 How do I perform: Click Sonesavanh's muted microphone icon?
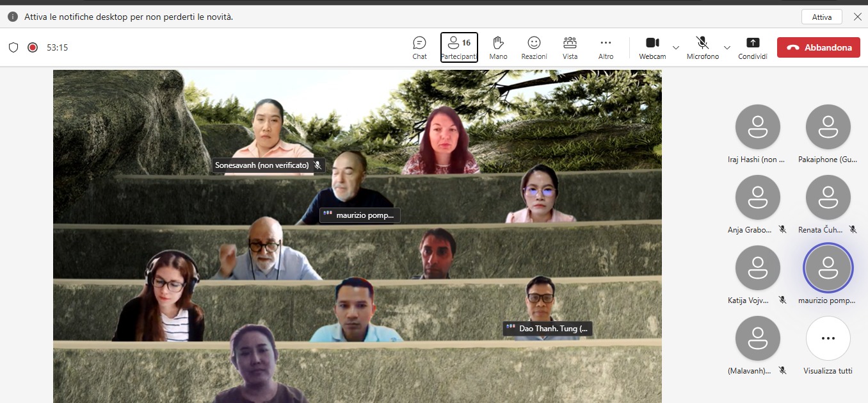[317, 165]
